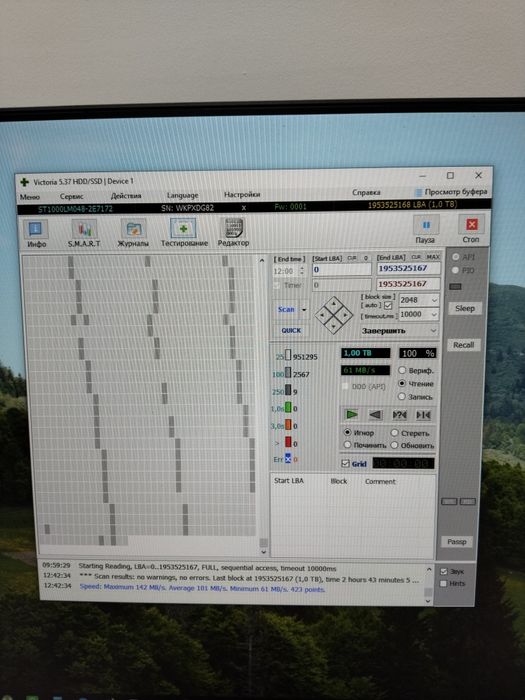Click the down arrow on navigation diamond

[333, 326]
